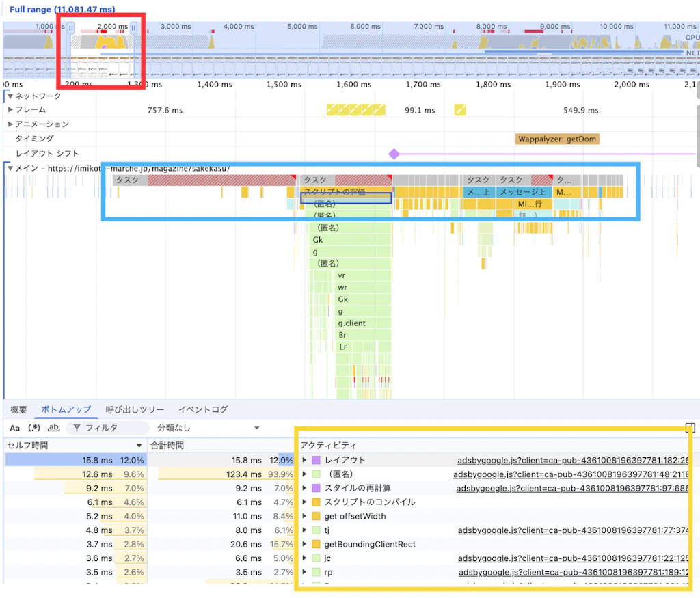Open the 呼び出しツリー tab
Screen dimensions: 700x598
[135, 409]
